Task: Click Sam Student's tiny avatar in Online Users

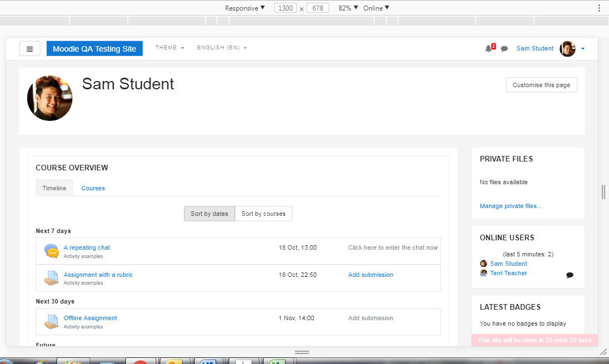Action: [x=484, y=264]
